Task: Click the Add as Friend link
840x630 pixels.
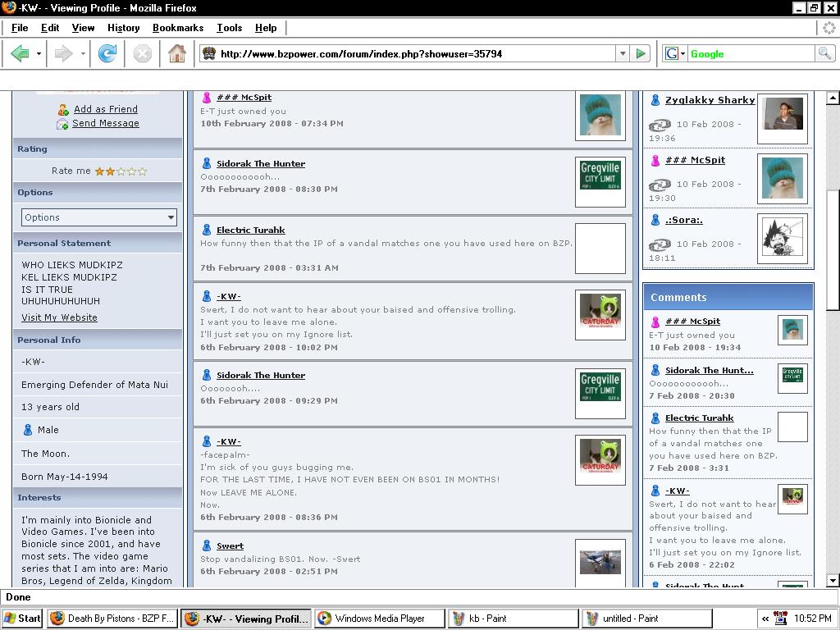Action: click(106, 109)
